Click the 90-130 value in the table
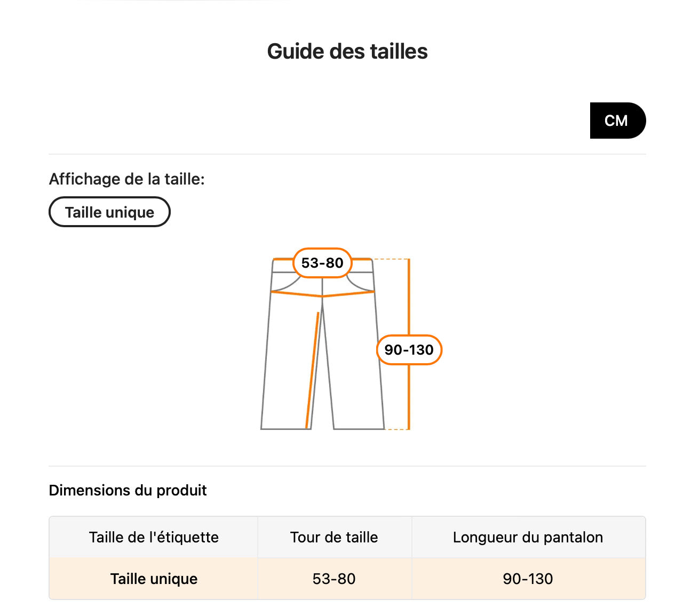 (x=528, y=579)
